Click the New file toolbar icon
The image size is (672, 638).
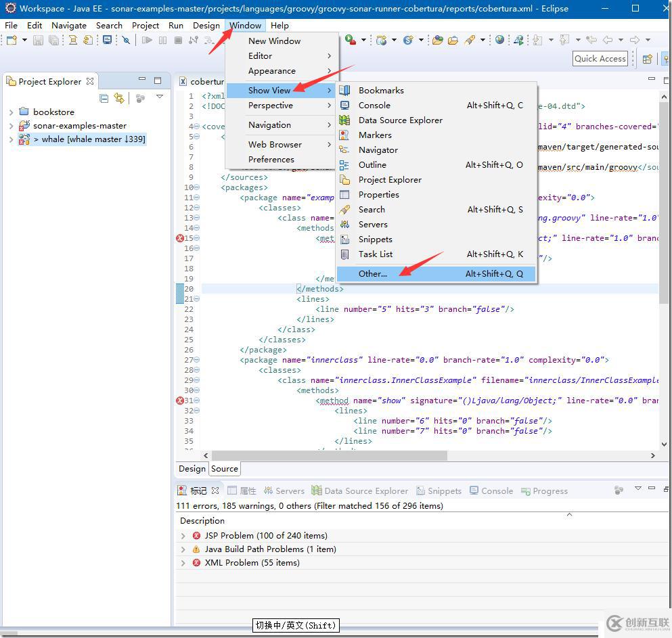pos(12,41)
